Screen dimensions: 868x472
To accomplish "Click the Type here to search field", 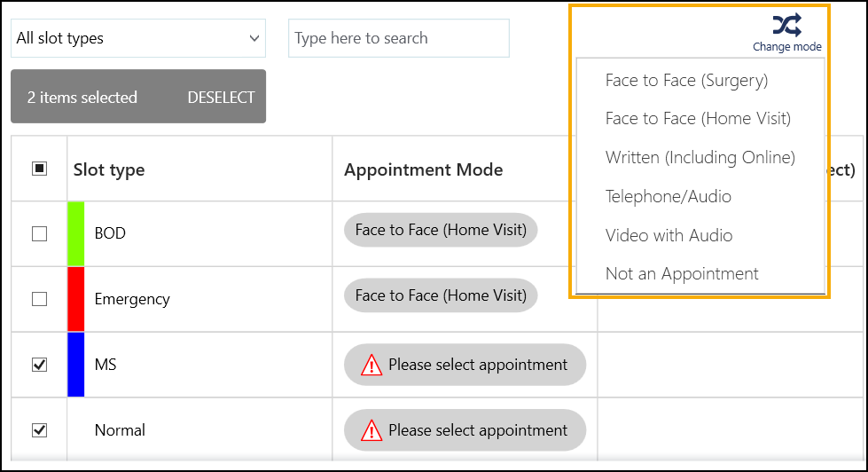I will 398,38.
